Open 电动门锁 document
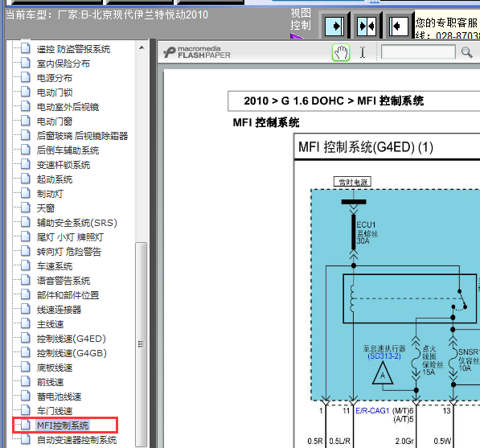 [x=55, y=92]
